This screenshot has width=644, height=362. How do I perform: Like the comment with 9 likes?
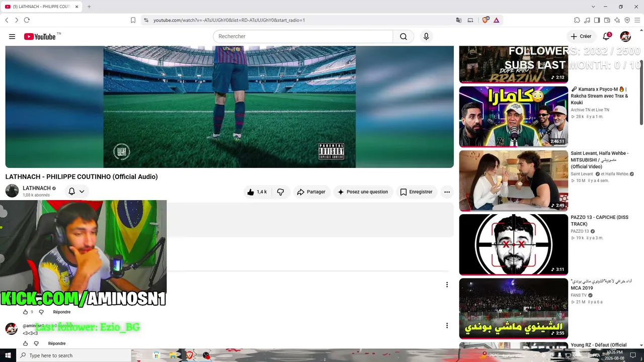click(x=26, y=312)
